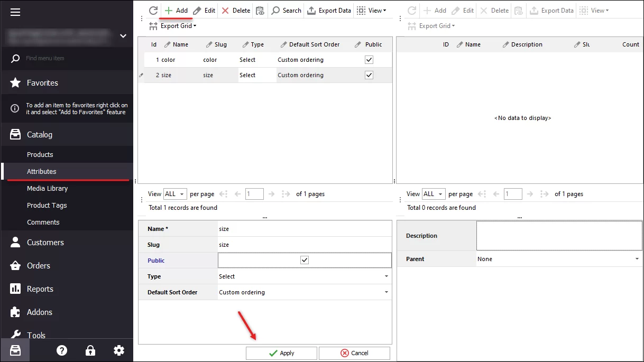Click the Add icon in the toolbar
644x362 pixels.
(174, 10)
